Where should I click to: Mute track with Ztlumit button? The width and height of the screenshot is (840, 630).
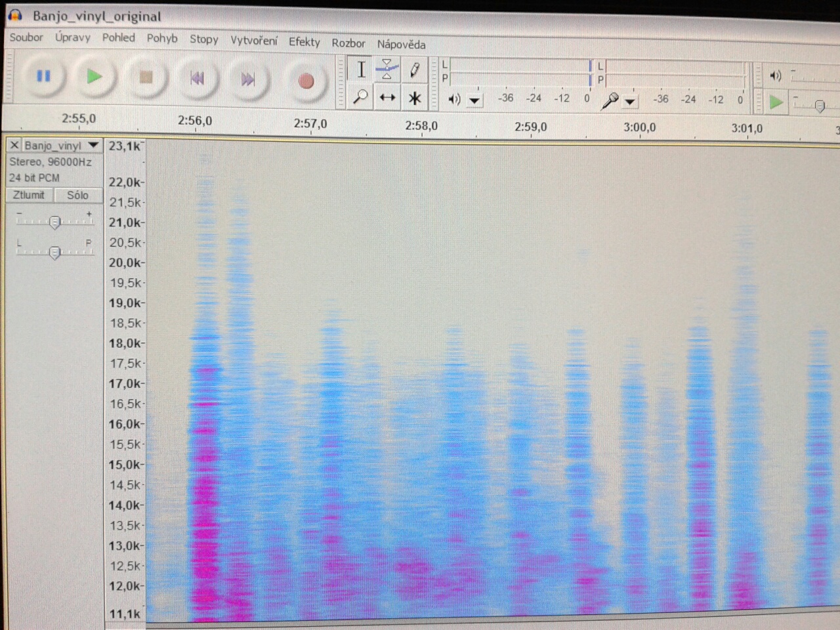[29, 195]
